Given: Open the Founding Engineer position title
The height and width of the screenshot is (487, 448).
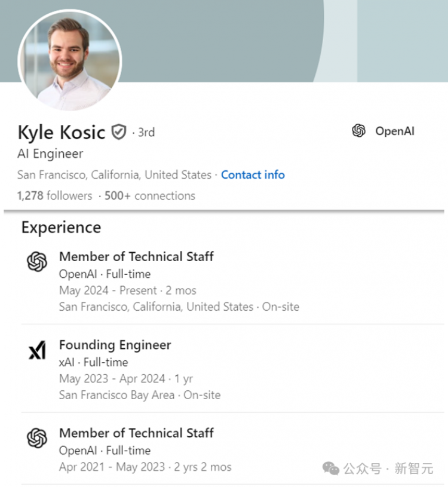Looking at the screenshot, I should click(x=115, y=345).
